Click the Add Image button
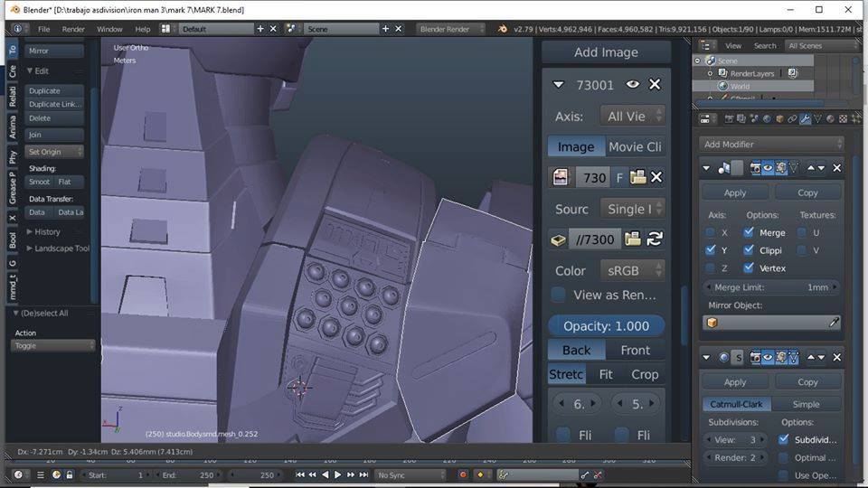Image resolution: width=868 pixels, height=488 pixels. pos(606,52)
